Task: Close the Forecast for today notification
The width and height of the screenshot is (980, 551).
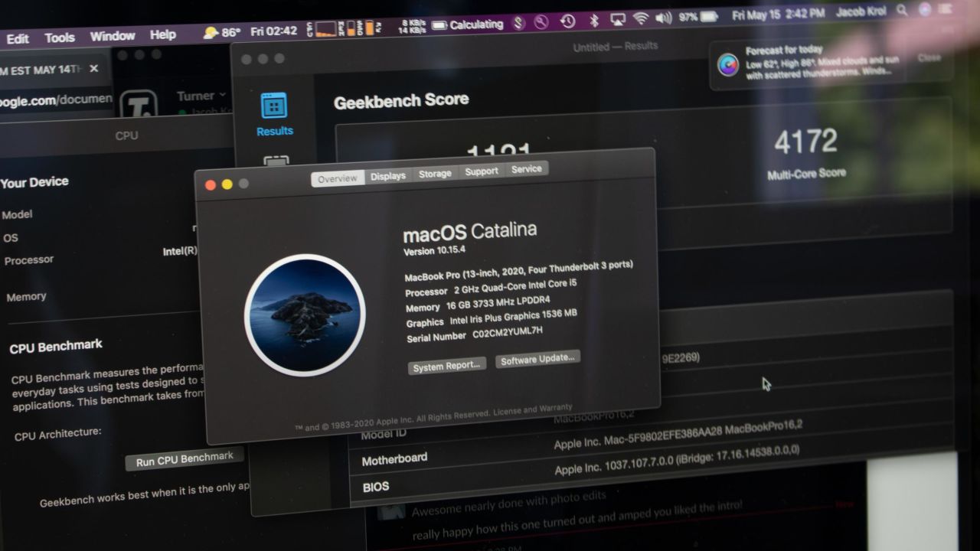Action: pyautogui.click(x=929, y=58)
